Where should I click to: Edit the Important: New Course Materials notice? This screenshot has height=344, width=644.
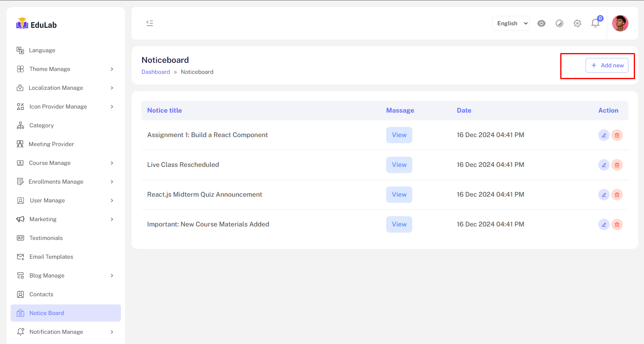click(x=604, y=224)
